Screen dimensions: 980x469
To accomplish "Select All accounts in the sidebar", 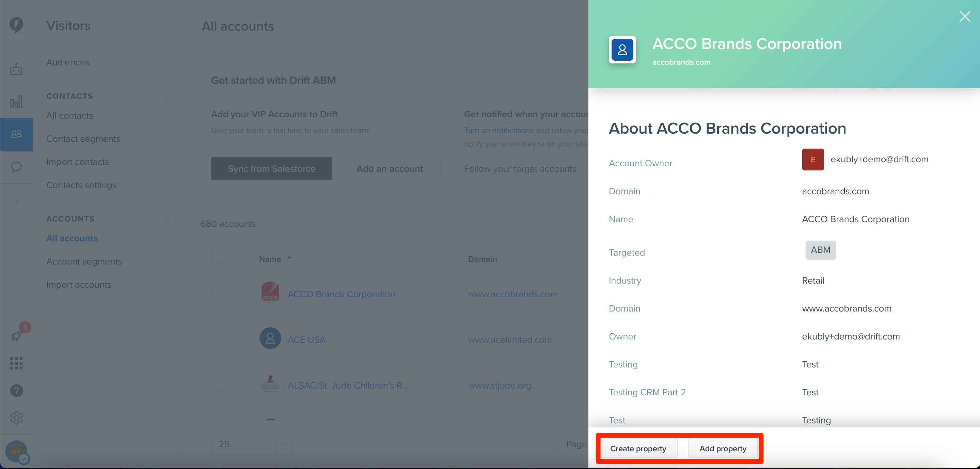I will [x=72, y=238].
